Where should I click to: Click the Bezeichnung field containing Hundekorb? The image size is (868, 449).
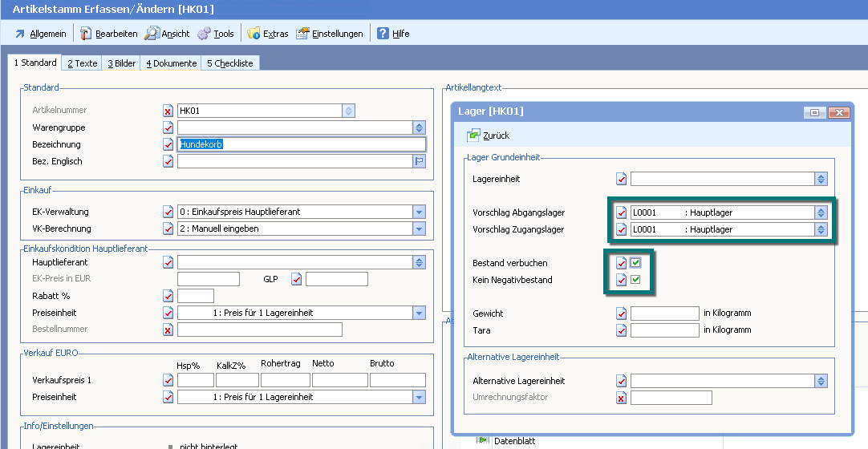pyautogui.click(x=301, y=144)
